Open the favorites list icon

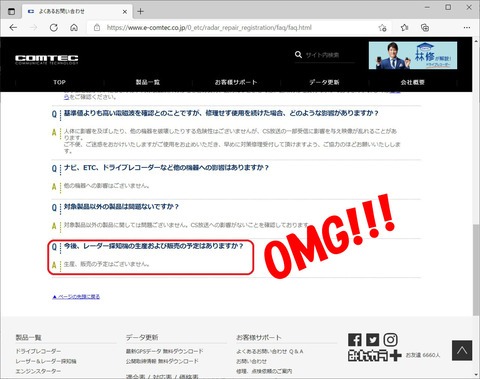pyautogui.click(x=404, y=28)
